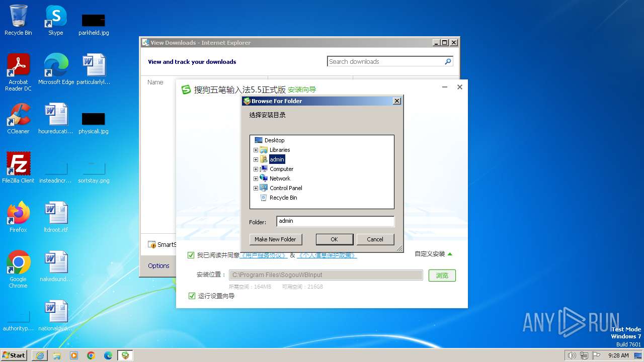Open ltdroot.rtf document

pos(56,217)
